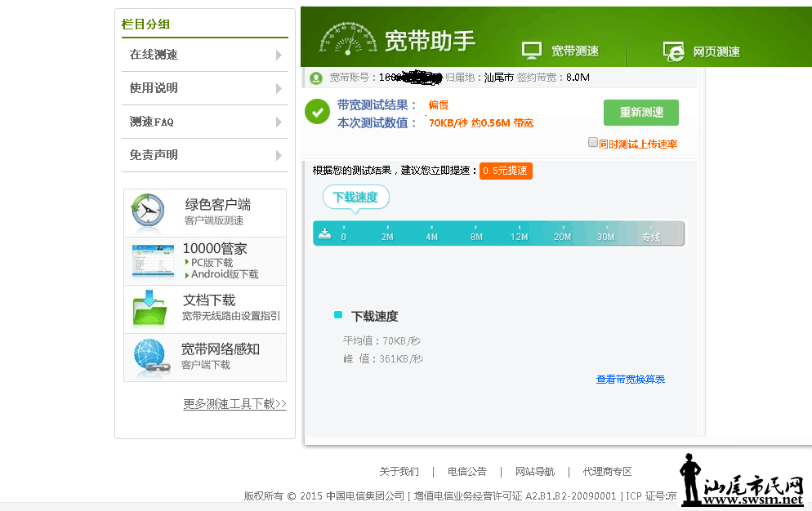This screenshot has width=812, height=511.
Task: Click the 栏目分组 heading
Action: (145, 24)
